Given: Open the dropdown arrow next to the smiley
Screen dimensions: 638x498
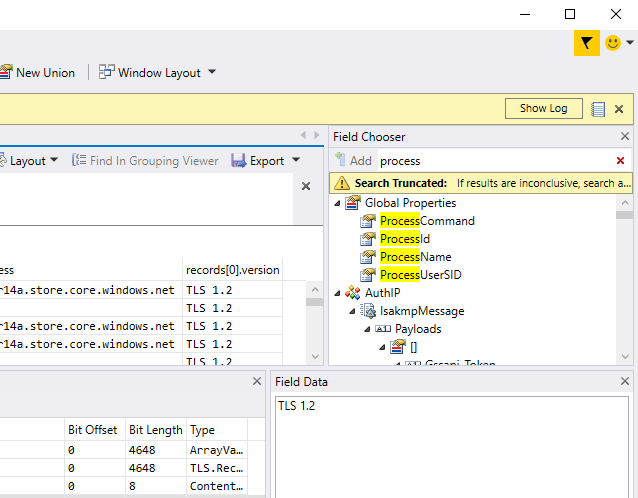Looking at the screenshot, I should [629, 42].
